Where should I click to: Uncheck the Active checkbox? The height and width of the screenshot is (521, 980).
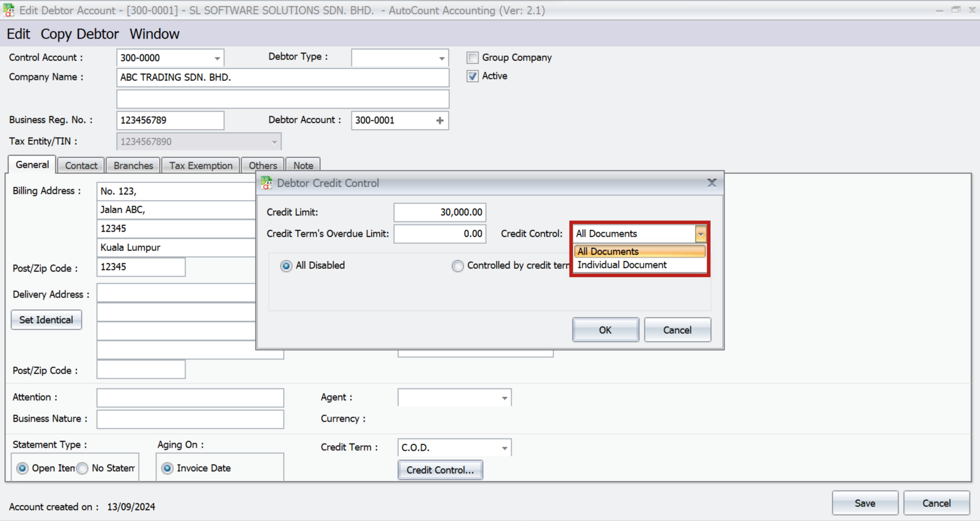(473, 76)
